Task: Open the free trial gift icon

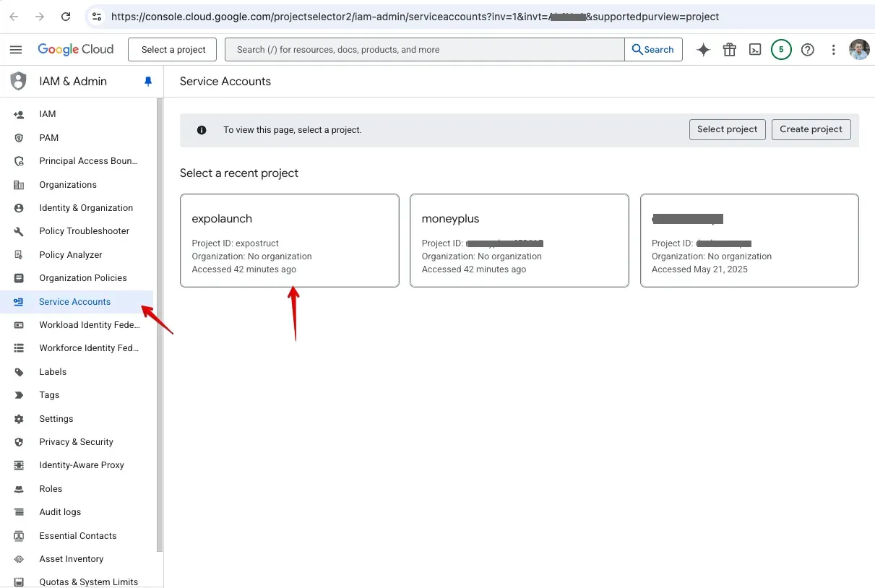Action: pyautogui.click(x=730, y=50)
